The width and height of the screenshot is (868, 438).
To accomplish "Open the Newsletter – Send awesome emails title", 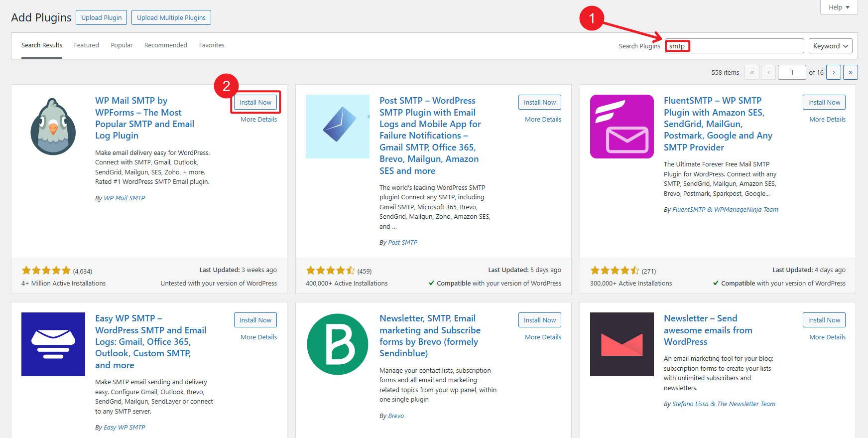I will (708, 330).
